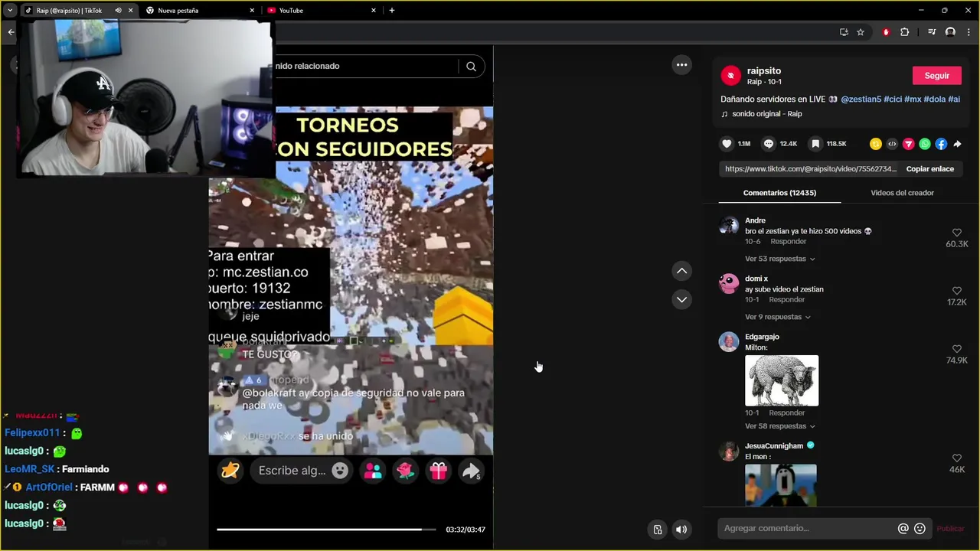Click the search field with 'nido relacionado'
This screenshot has width=980, height=551.
click(x=366, y=66)
